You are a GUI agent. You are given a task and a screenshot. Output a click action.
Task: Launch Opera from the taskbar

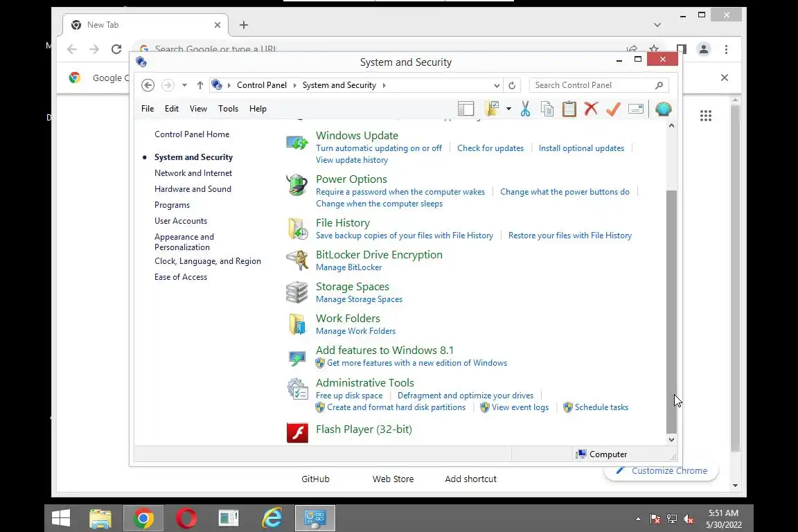186,519
